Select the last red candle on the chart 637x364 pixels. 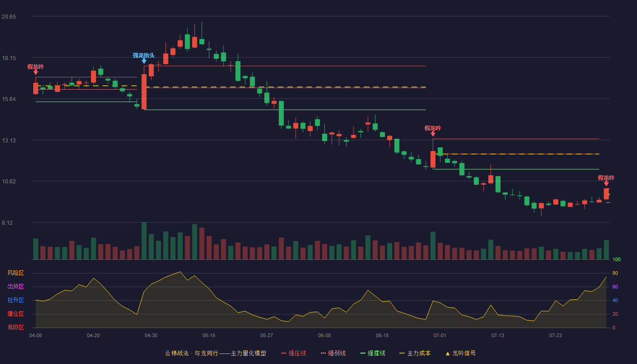606,194
